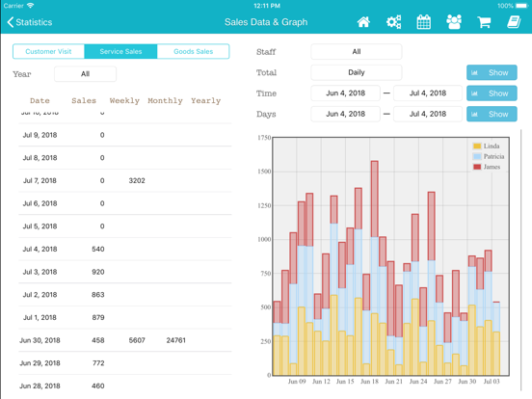Select the Jun 30, 2018 row
This screenshot has height=399, width=532.
click(125, 340)
